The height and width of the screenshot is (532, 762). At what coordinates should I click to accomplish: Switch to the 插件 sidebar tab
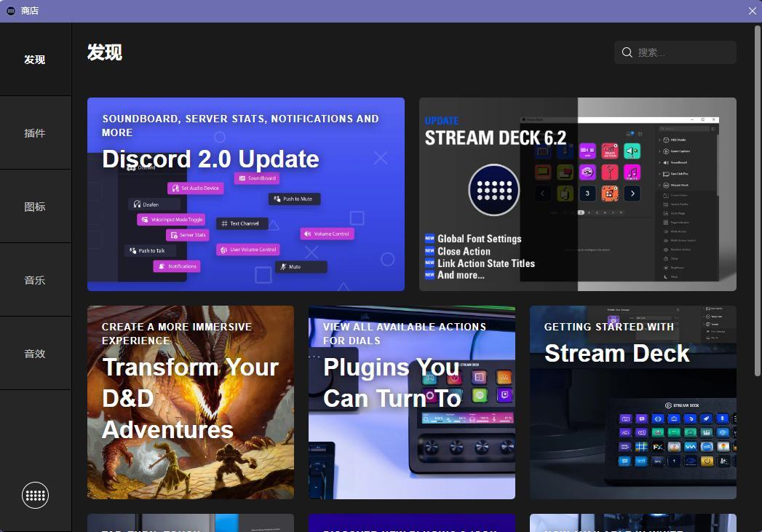35,133
